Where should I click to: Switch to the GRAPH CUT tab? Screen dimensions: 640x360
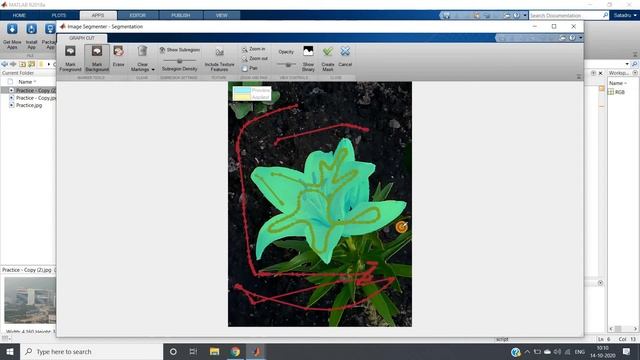82,38
